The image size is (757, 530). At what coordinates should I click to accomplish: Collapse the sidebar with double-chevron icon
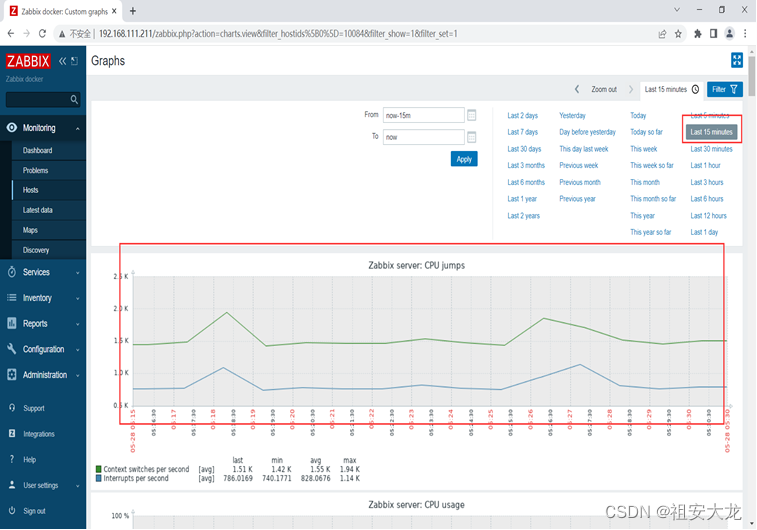coord(62,61)
